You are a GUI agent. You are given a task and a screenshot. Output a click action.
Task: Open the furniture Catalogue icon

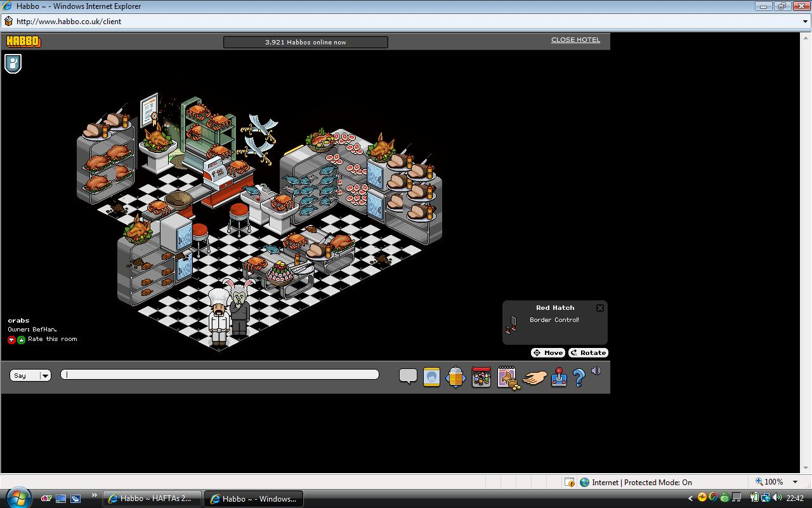click(508, 377)
